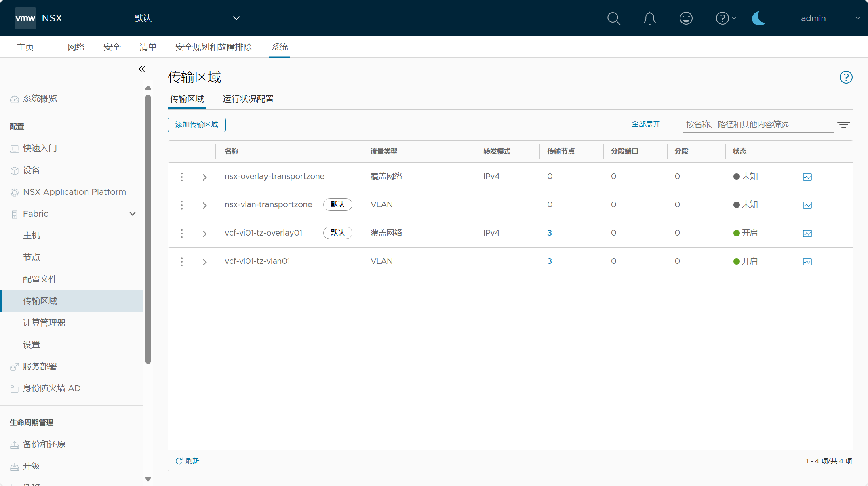Open the page help question-mark icon

[x=846, y=77]
